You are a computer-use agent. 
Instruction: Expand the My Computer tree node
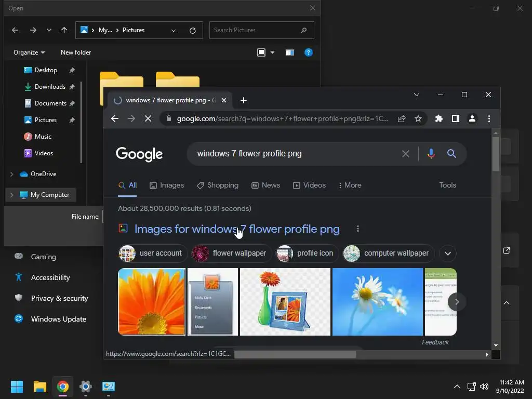click(x=11, y=195)
